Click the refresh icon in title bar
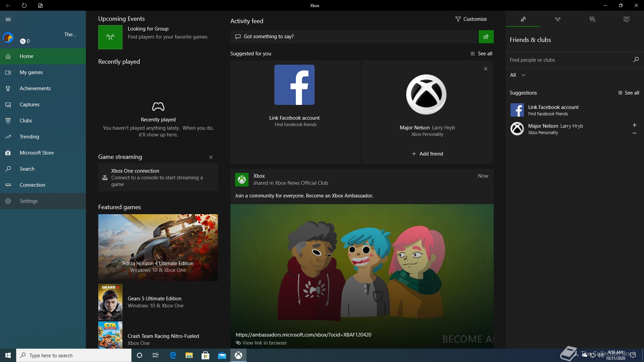 (x=24, y=5)
